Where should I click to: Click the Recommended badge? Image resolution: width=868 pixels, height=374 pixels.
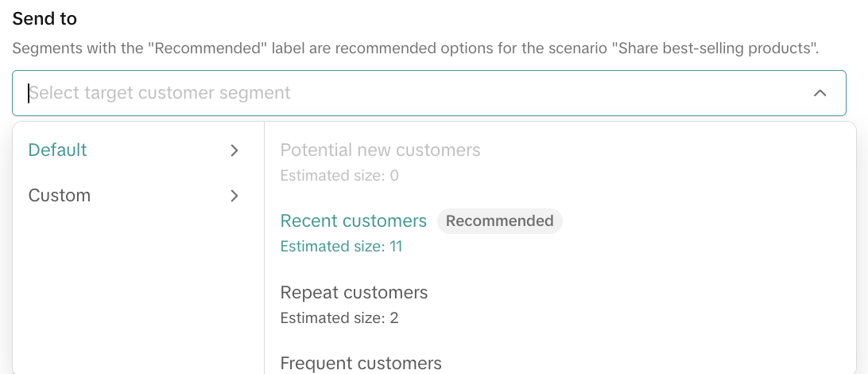pyautogui.click(x=499, y=221)
